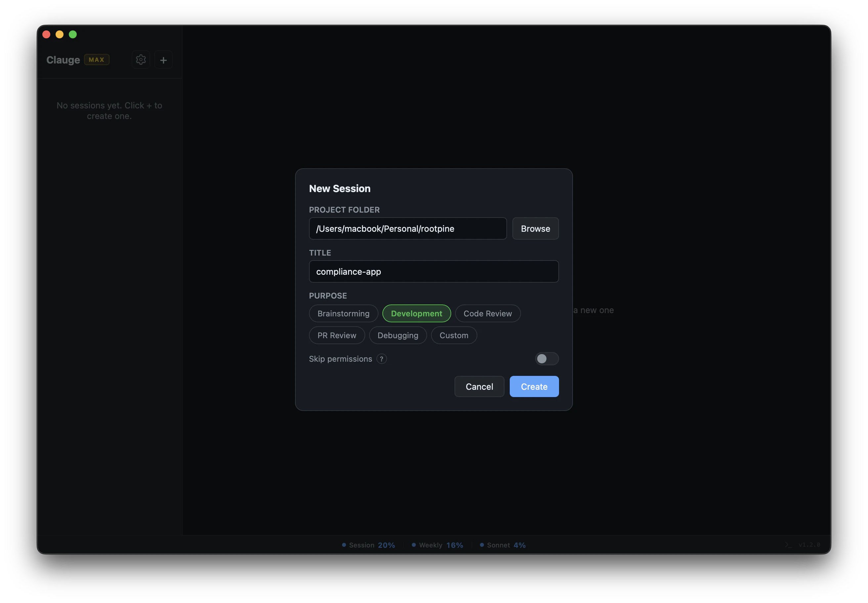Viewport: 868px width, 603px height.
Task: Click Create to start the session
Action: tap(534, 386)
